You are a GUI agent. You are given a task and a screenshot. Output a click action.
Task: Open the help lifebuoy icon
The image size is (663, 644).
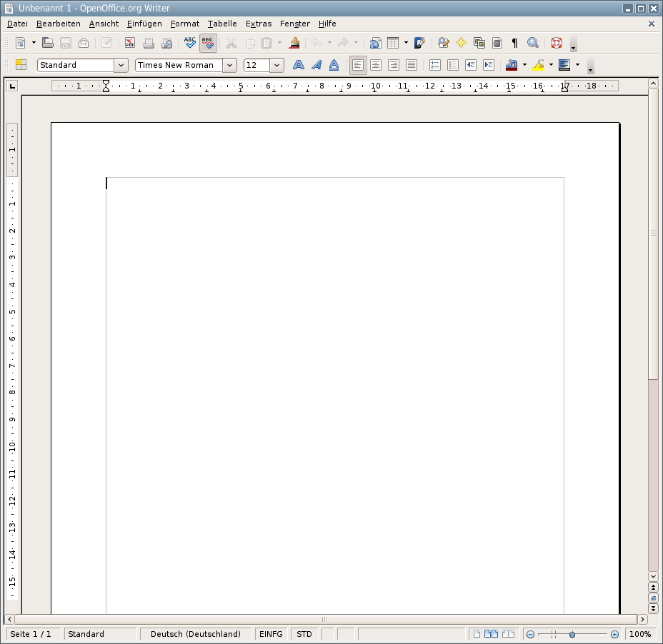click(x=557, y=43)
